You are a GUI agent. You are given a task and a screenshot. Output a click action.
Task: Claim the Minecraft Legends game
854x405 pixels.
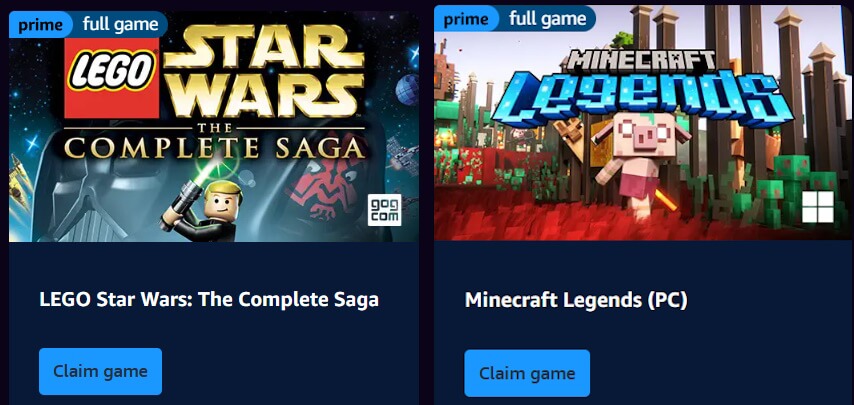[527, 373]
